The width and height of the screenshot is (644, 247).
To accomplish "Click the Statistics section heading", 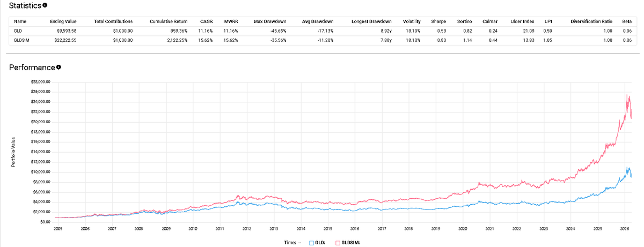I will 25,5.
